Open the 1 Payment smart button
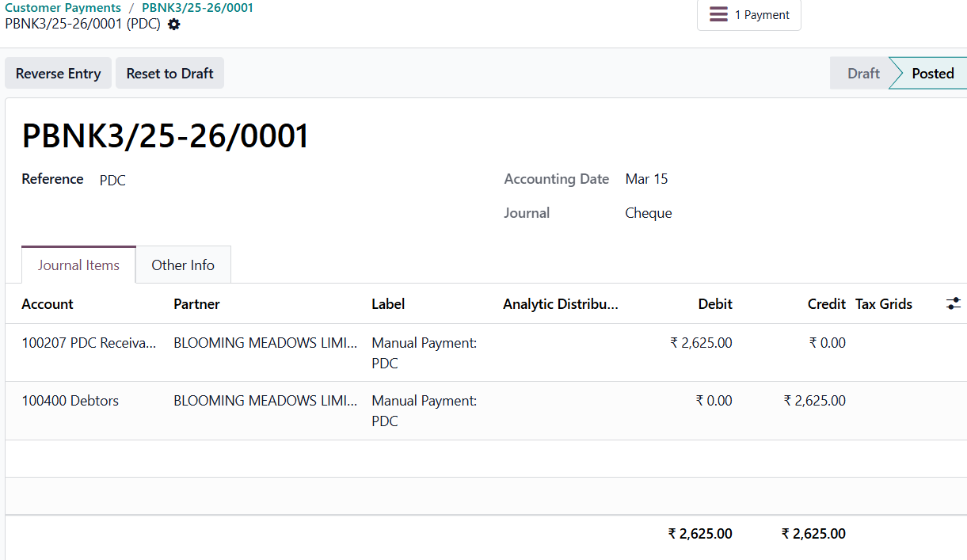This screenshot has width=967, height=560. click(749, 15)
